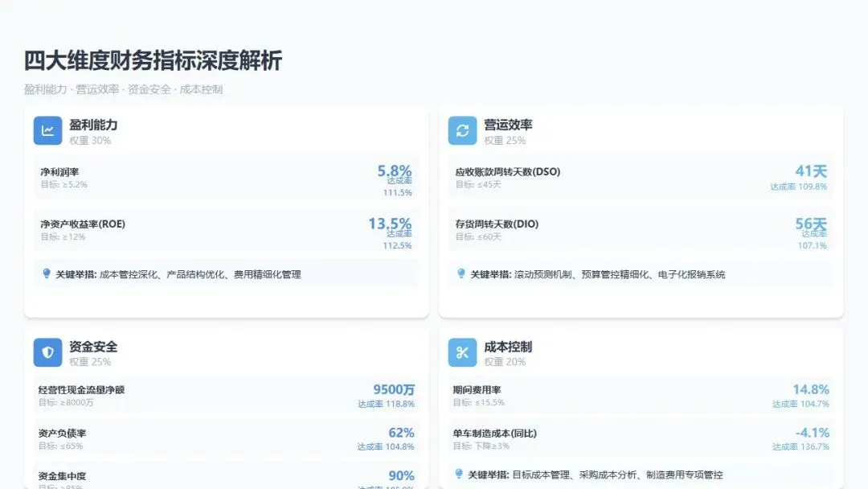Screen dimensions: 868x489
Task: Click the 目标: ≤65% target text
Action: pos(60,446)
